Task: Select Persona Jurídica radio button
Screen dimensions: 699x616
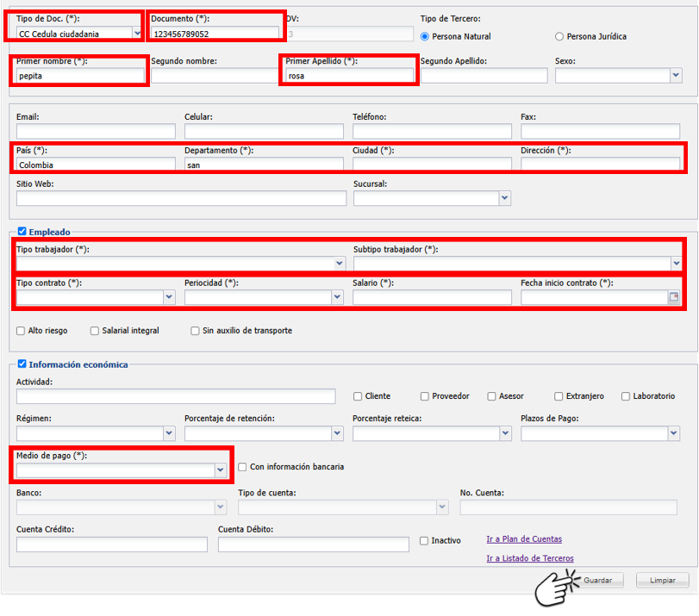Action: tap(559, 36)
